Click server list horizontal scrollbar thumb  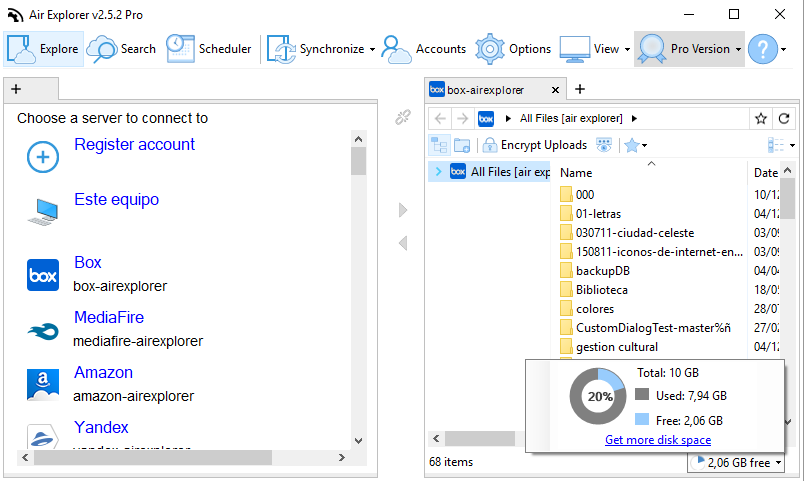click(153, 457)
